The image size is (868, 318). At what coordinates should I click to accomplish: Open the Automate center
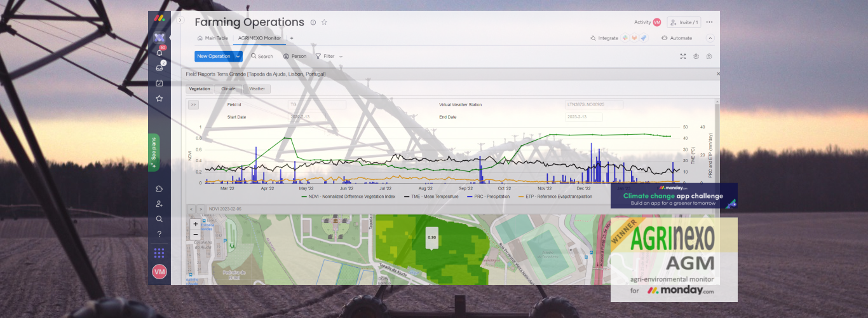tap(677, 38)
